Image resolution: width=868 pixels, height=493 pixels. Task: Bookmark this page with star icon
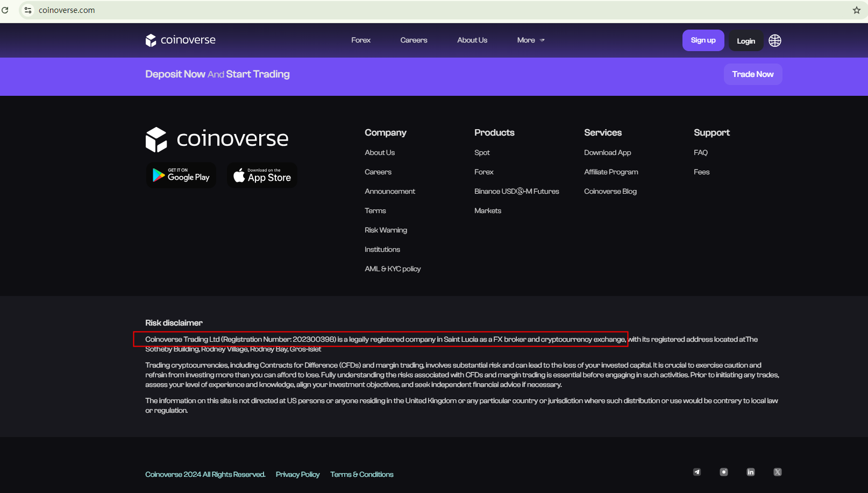856,10
